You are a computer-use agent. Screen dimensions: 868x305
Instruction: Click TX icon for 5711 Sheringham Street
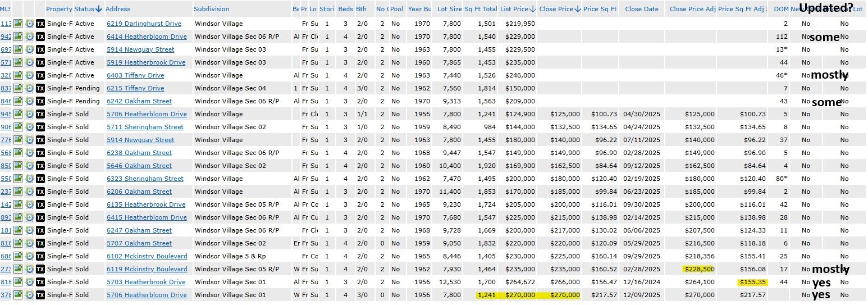click(40, 127)
